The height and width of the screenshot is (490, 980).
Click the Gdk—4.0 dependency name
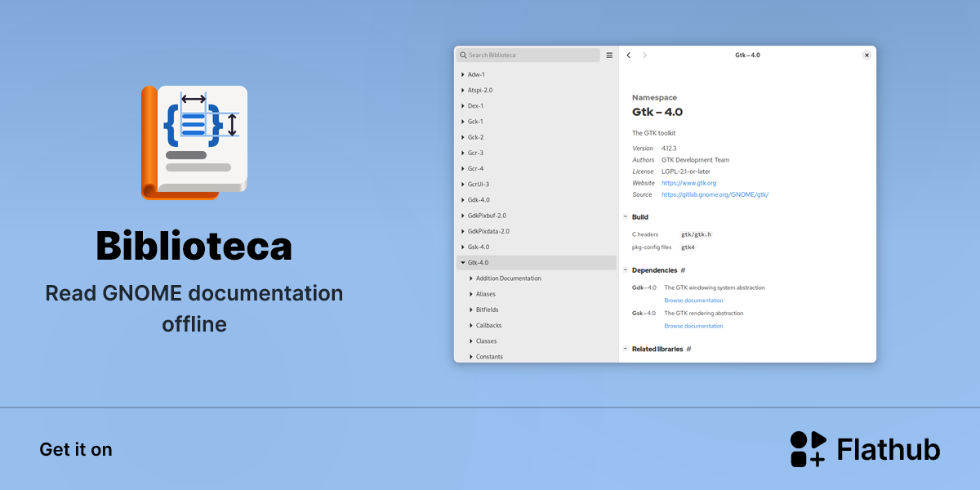click(644, 287)
